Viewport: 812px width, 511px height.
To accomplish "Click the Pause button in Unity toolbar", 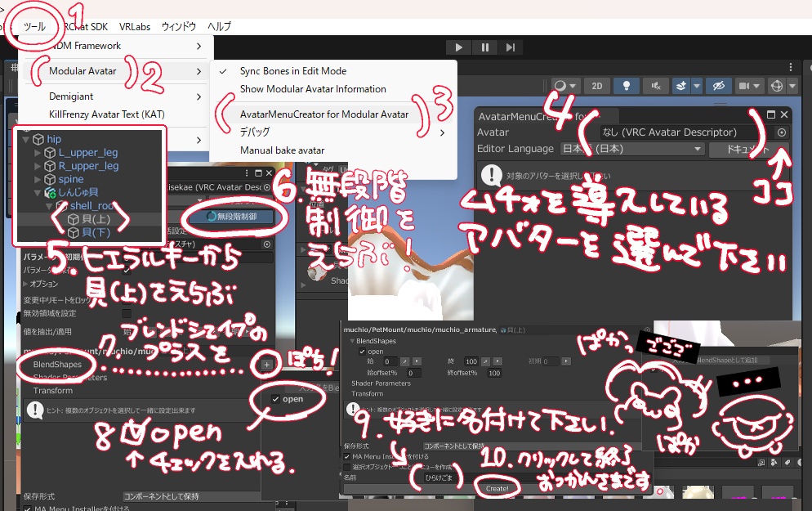I will tap(484, 47).
